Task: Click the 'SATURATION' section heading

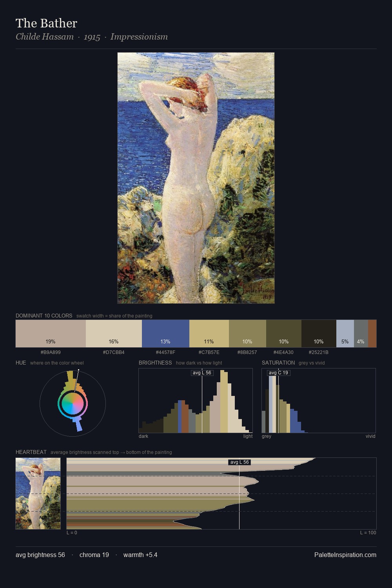Action: pos(278,363)
